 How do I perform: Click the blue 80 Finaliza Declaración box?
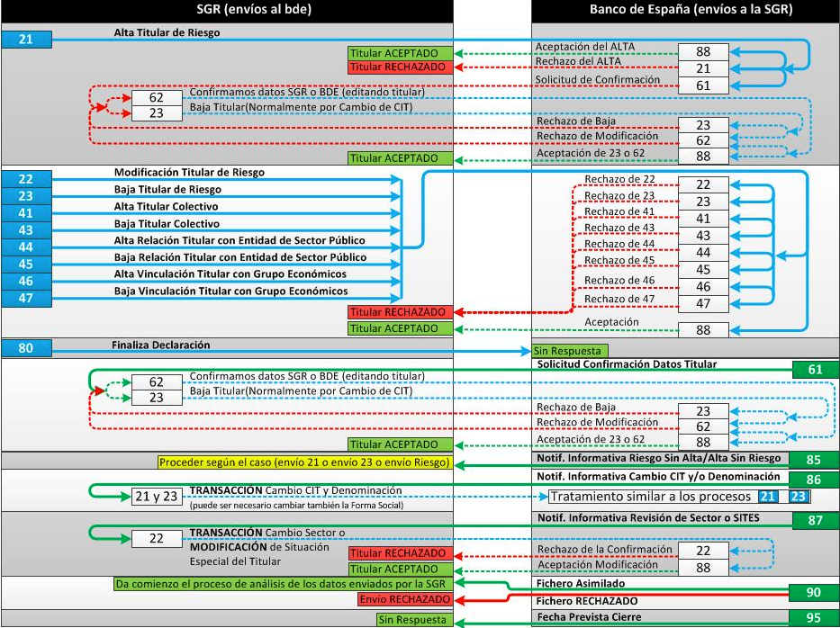[26, 347]
